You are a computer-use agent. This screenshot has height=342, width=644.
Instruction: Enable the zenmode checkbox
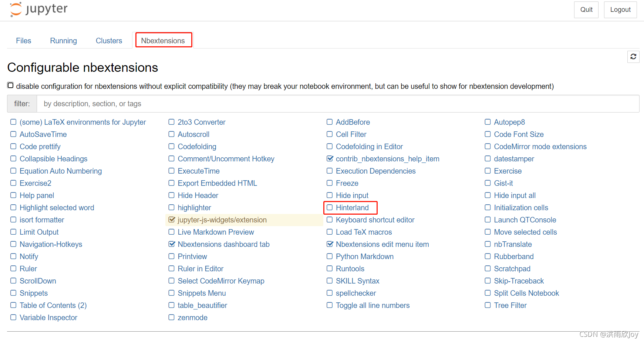[x=172, y=317]
